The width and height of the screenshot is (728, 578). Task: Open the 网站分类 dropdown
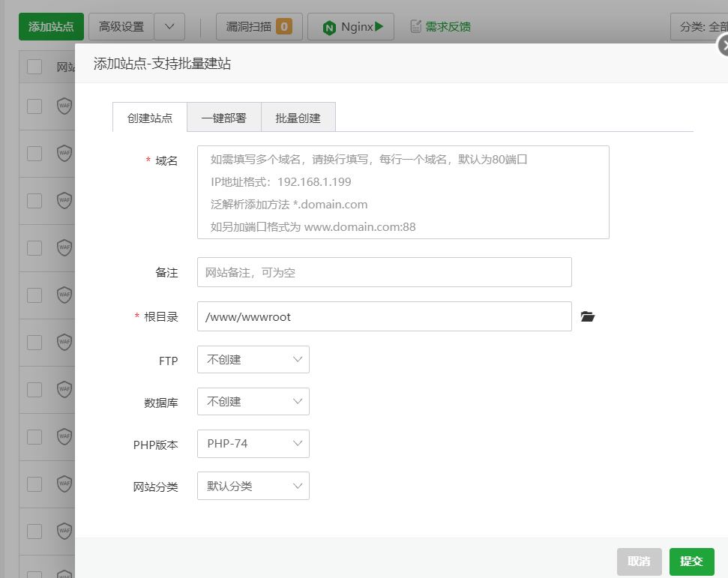(x=253, y=486)
